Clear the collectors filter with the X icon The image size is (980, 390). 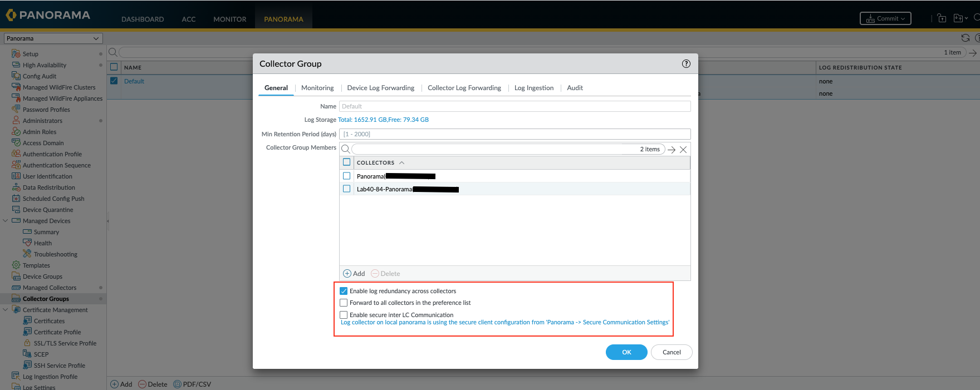[683, 150]
